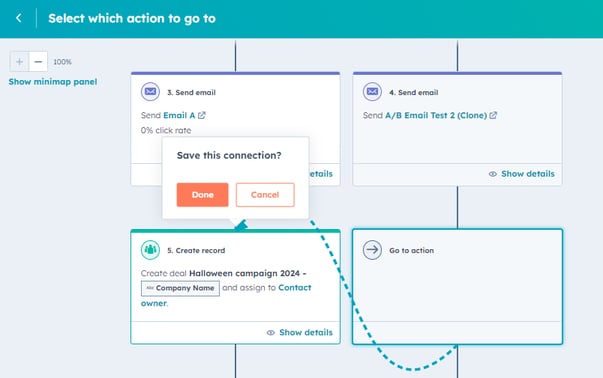Open A/B Email Test 2 (Clone) link
The image size is (603, 378).
(436, 115)
